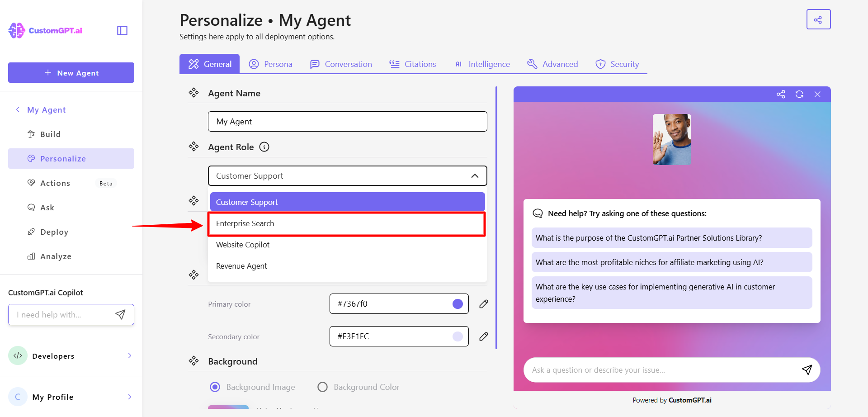868x417 pixels.
Task: Click the secondary color swatch circle
Action: 458,336
